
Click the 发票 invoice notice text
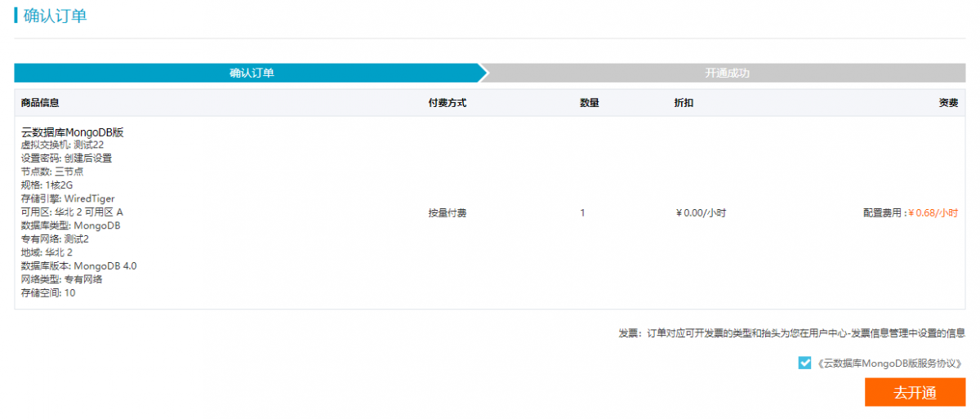point(791,333)
